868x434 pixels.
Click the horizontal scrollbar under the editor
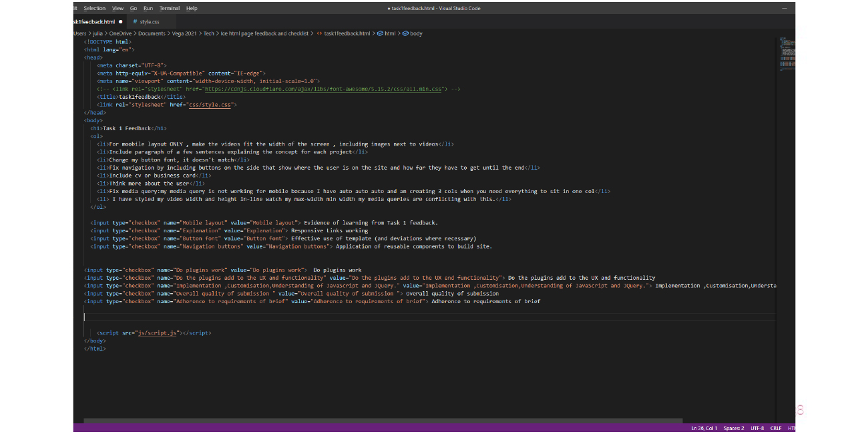point(383,421)
